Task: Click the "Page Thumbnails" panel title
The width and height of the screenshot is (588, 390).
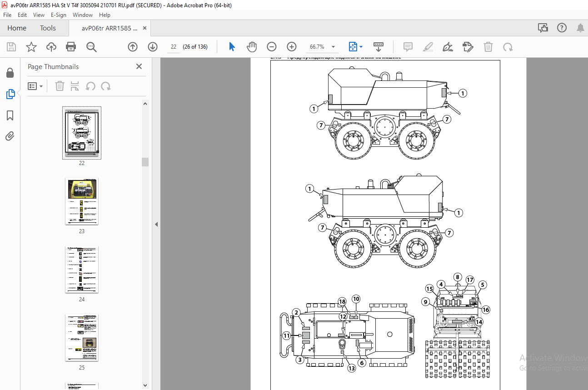Action: (53, 66)
